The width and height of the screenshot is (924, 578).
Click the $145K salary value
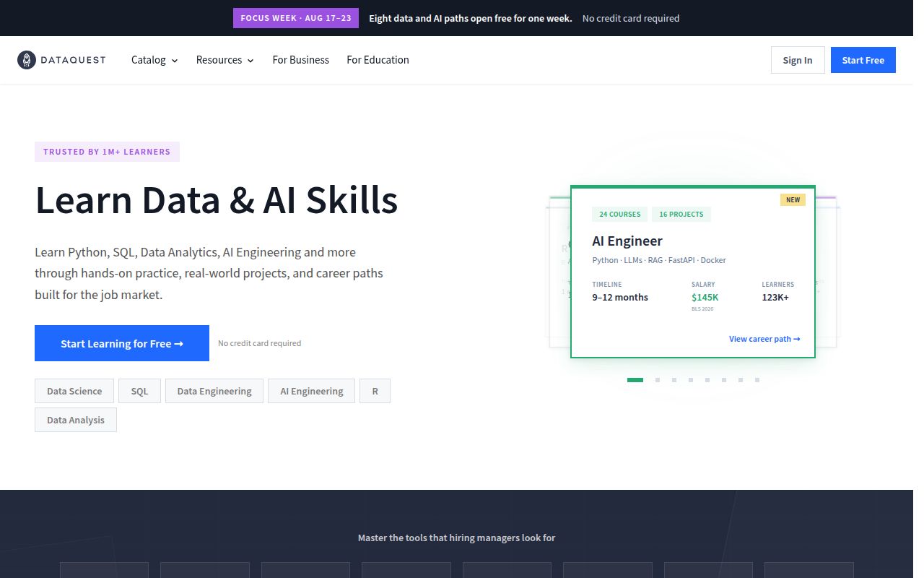point(705,297)
